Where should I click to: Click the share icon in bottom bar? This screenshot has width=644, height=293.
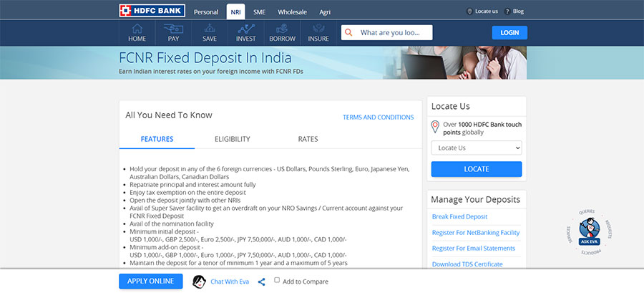262,282
